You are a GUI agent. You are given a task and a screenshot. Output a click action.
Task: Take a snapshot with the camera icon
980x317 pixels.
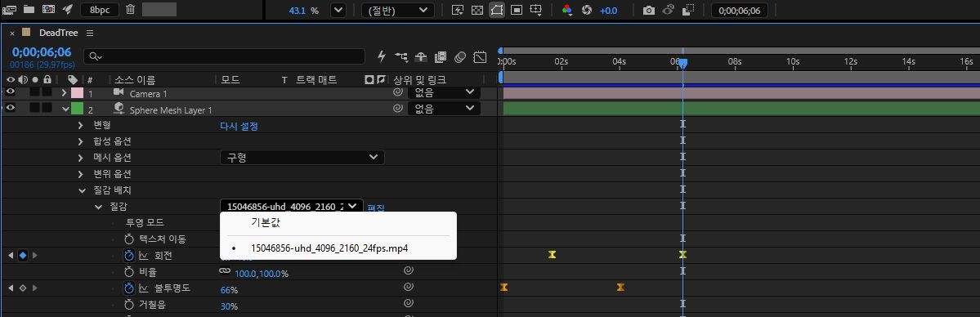[x=649, y=11]
